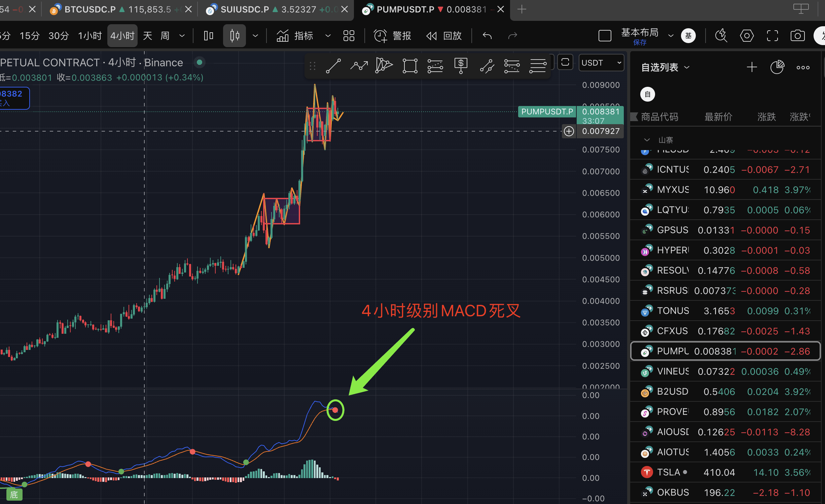
Task: Select the 天 daily timeframe
Action: (148, 36)
